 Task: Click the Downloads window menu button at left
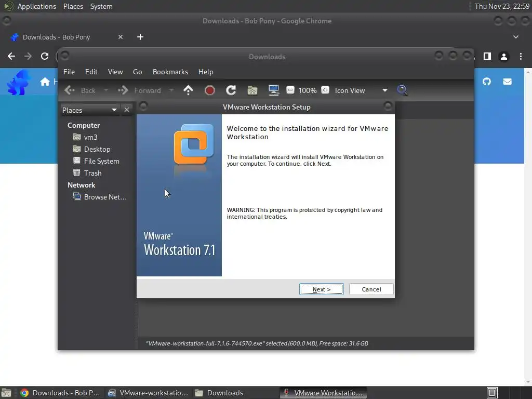coord(65,55)
